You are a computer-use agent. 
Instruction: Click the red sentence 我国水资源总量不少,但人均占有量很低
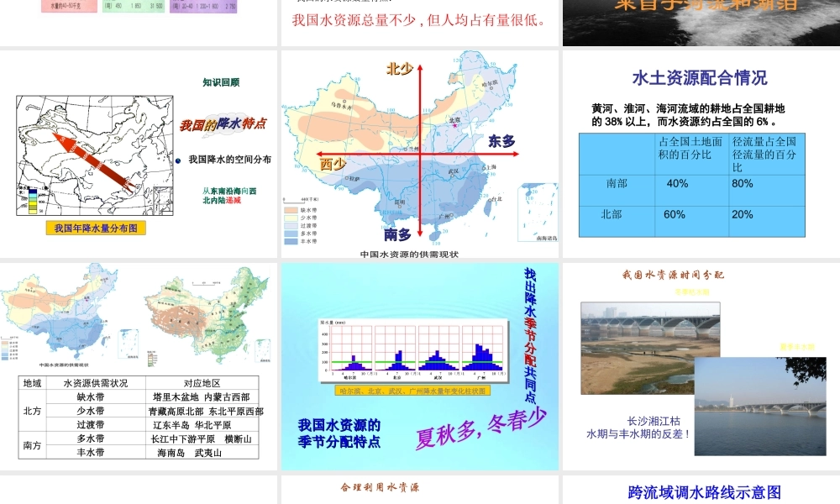(419, 20)
